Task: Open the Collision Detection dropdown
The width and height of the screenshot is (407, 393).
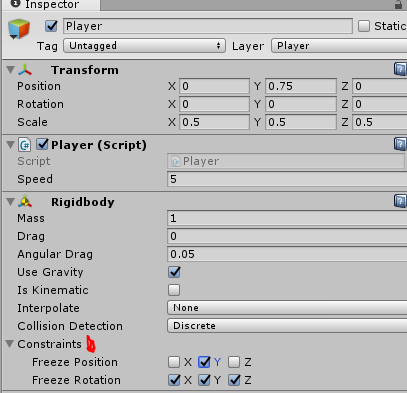Action: tap(287, 326)
